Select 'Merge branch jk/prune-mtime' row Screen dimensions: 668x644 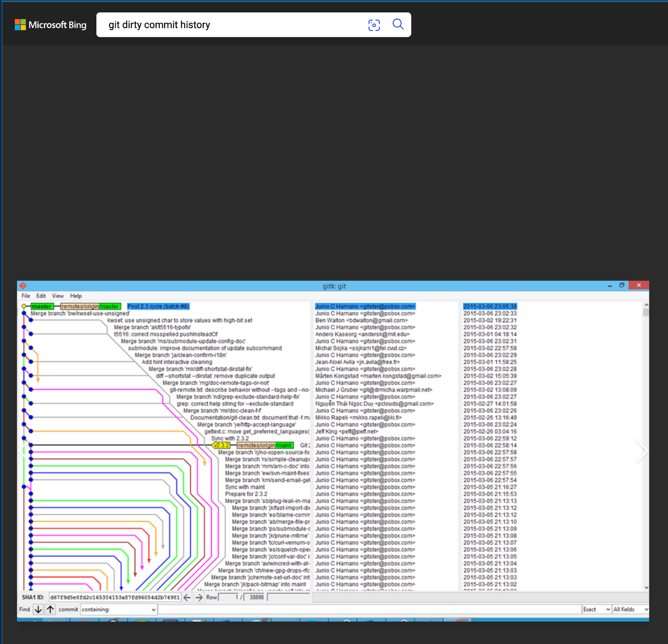point(271,536)
